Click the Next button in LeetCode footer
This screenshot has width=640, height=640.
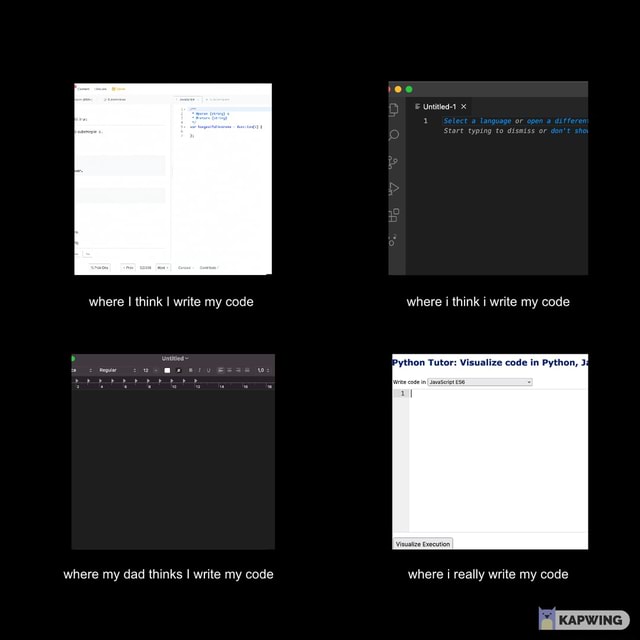163,268
